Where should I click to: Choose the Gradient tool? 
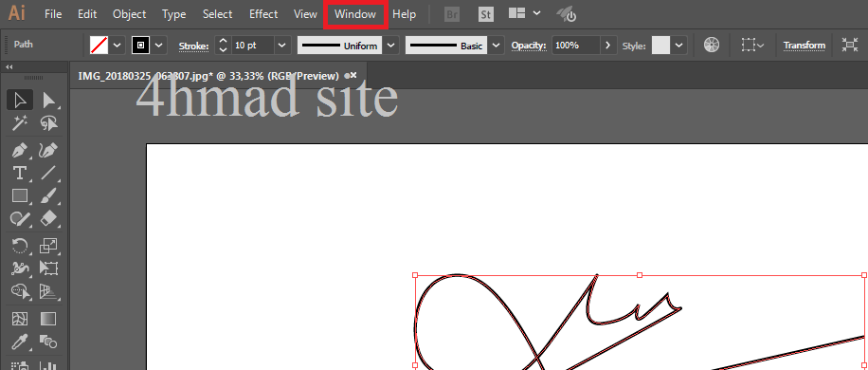tap(48, 319)
